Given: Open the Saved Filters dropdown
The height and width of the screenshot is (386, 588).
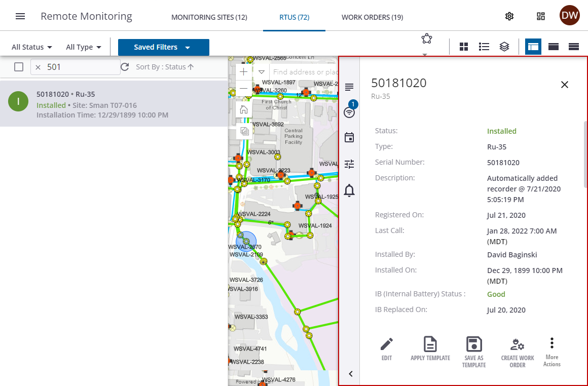Looking at the screenshot, I should (163, 47).
